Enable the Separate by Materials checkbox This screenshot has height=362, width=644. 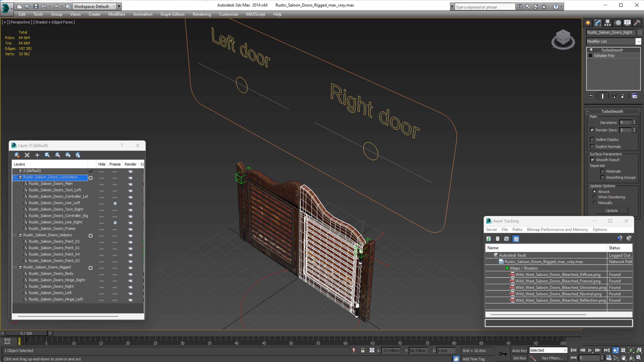tap(602, 171)
